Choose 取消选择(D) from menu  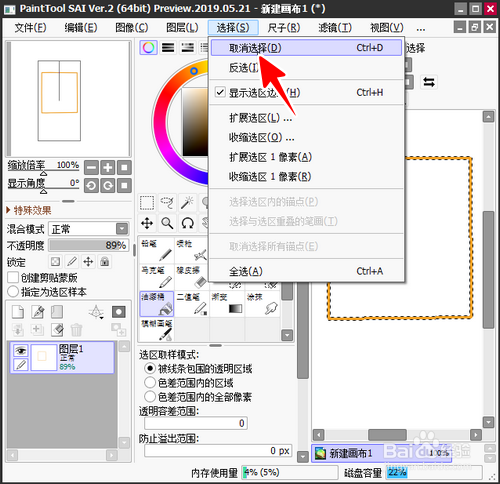[306, 48]
